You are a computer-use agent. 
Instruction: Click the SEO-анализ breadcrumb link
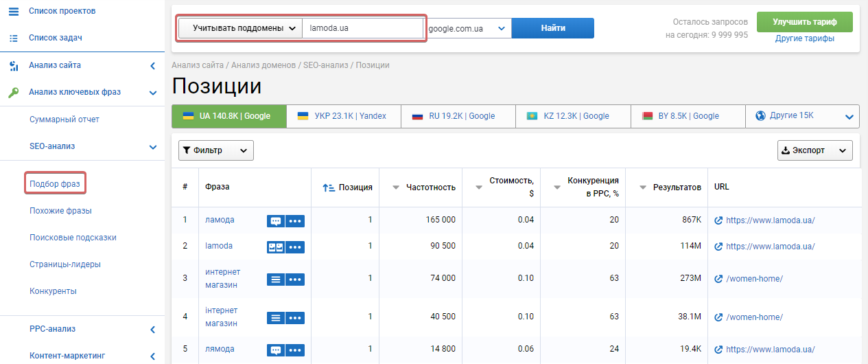click(x=326, y=65)
